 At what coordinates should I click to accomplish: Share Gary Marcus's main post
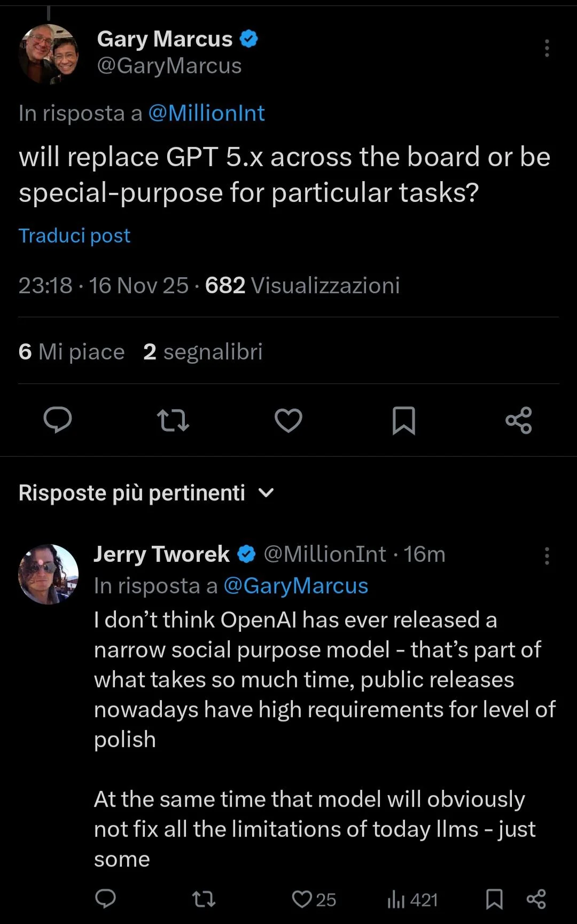click(x=519, y=420)
